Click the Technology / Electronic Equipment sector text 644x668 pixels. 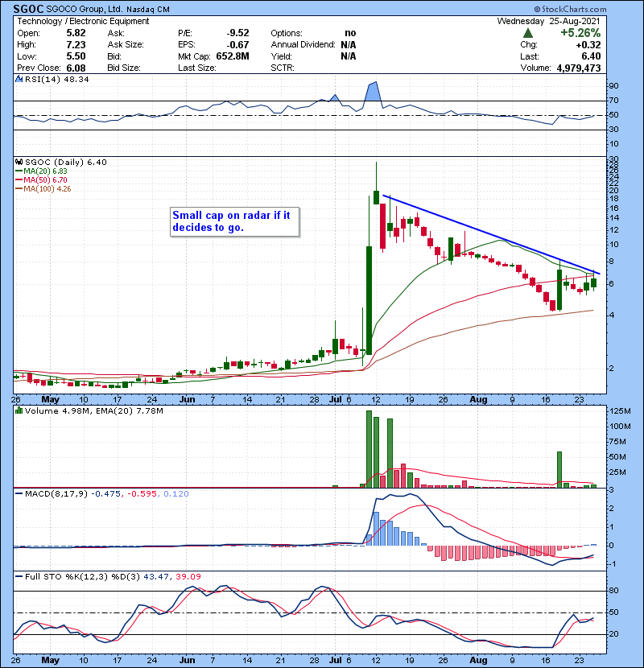click(83, 21)
